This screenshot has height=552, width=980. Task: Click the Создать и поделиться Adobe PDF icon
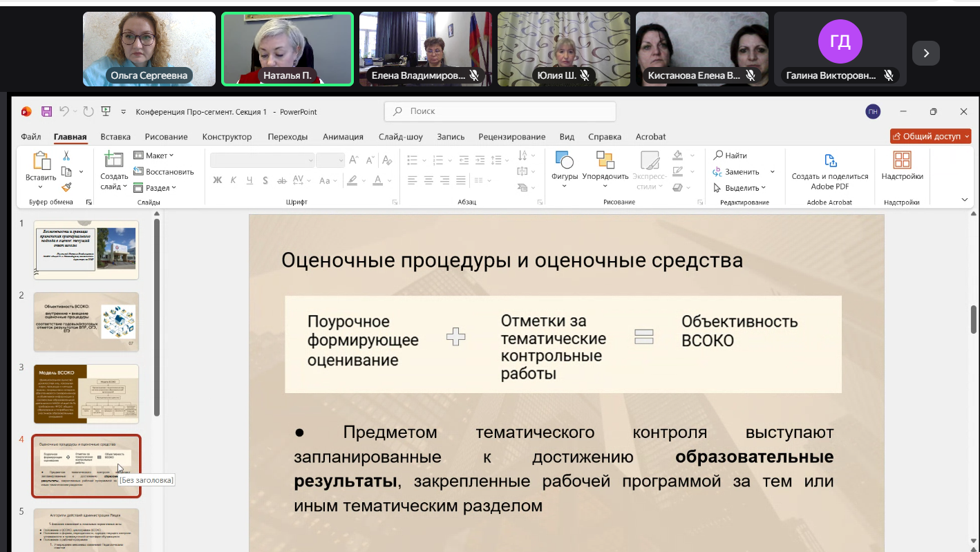(x=830, y=161)
